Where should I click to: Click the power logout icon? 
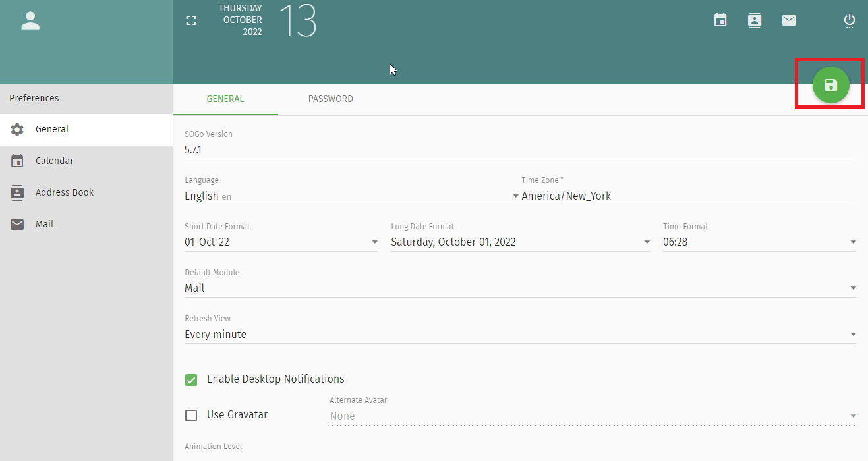coord(850,21)
